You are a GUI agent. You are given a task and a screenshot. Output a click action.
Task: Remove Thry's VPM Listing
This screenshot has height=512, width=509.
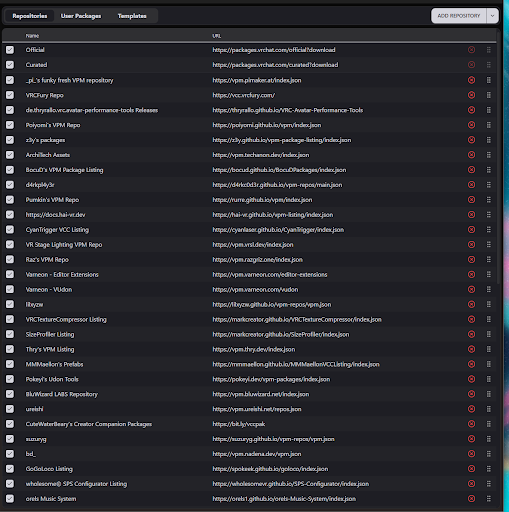pyautogui.click(x=471, y=349)
